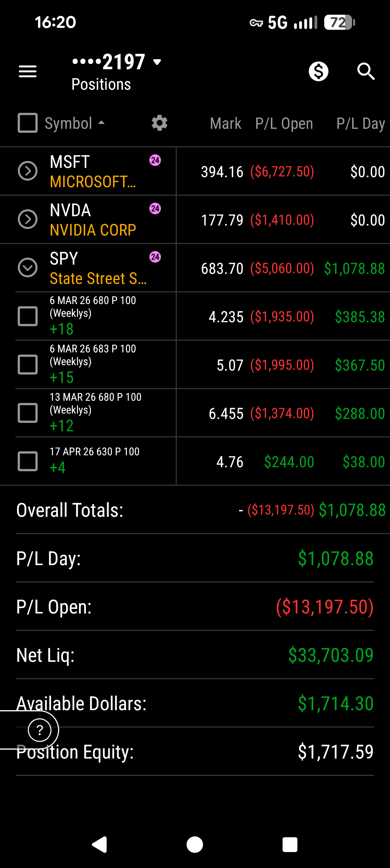390x868 pixels.
Task: Expand the NVDA position row
Action: (28, 219)
